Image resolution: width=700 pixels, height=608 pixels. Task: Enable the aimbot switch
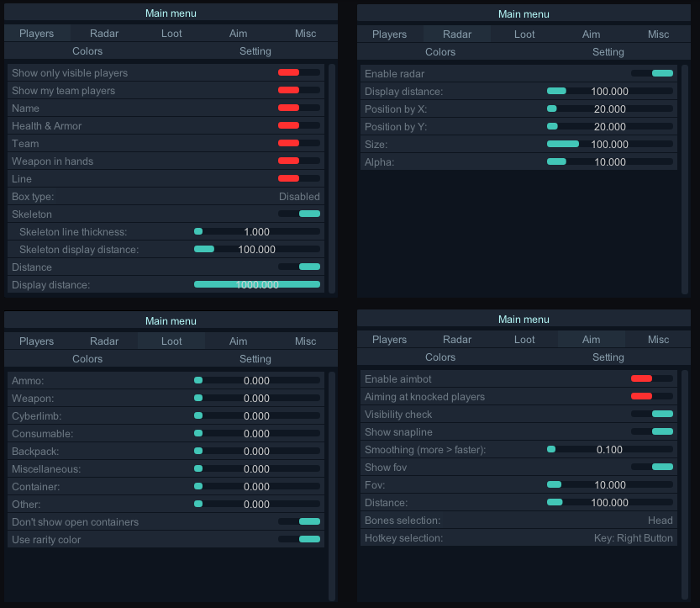point(651,378)
